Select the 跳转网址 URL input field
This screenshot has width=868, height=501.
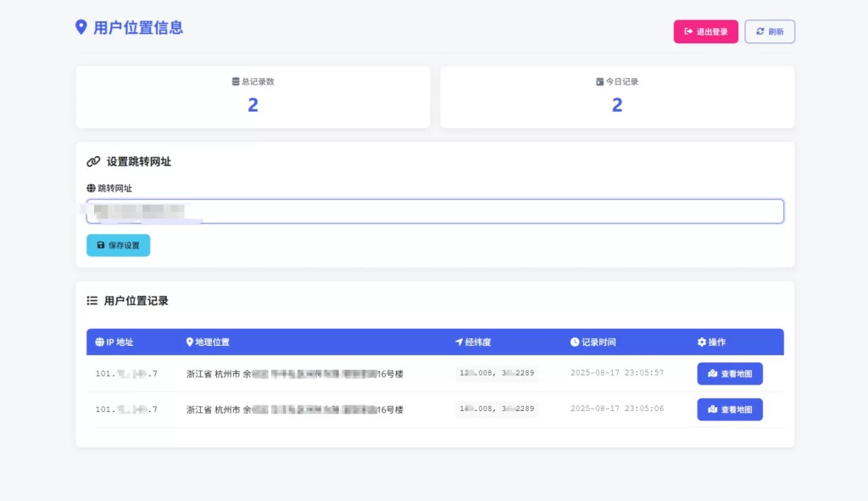[434, 211]
